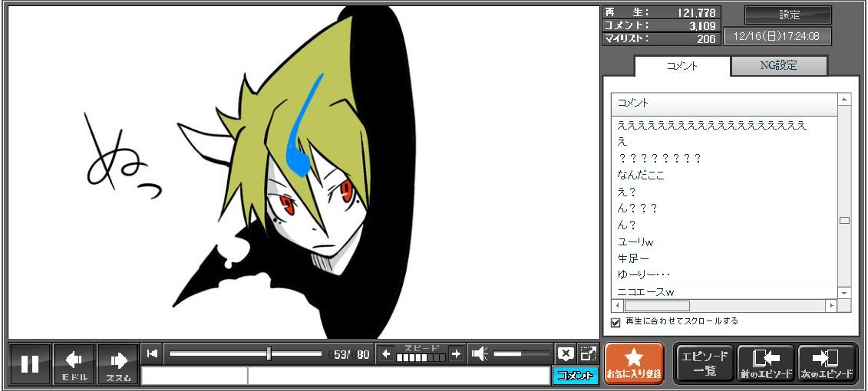Screen dimensions: 868x391
Task: Click the page progress slider
Action: pyautogui.click(x=246, y=353)
